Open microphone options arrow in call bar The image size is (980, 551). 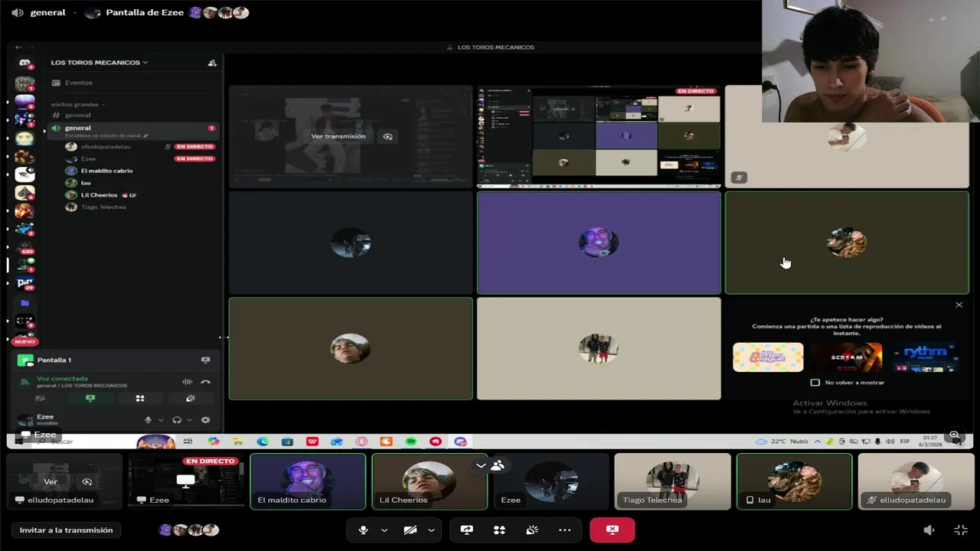(x=384, y=530)
